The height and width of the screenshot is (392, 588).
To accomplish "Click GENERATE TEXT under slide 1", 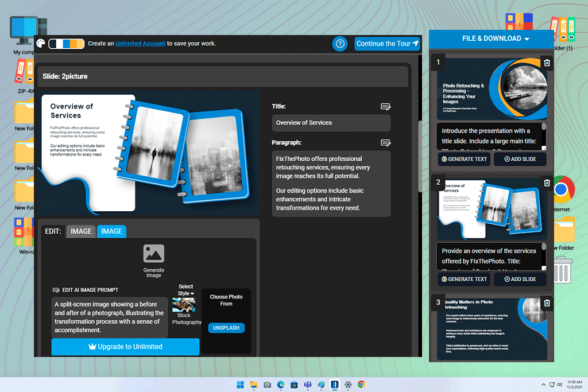I will click(464, 159).
